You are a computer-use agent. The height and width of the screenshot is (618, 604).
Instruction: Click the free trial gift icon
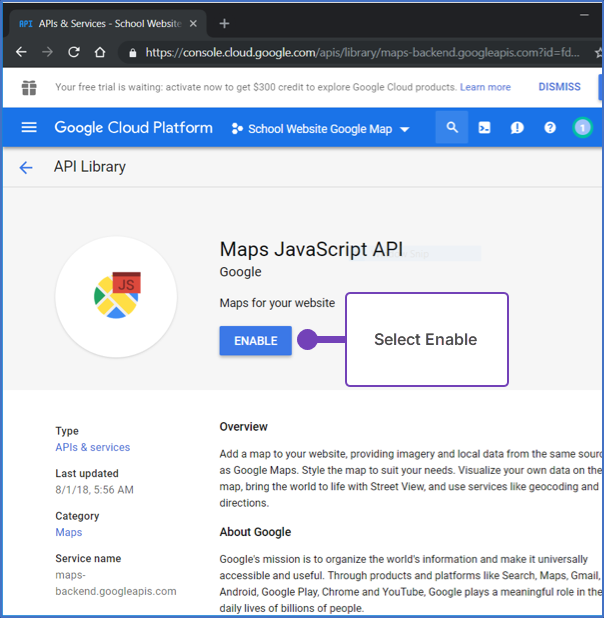point(28,88)
